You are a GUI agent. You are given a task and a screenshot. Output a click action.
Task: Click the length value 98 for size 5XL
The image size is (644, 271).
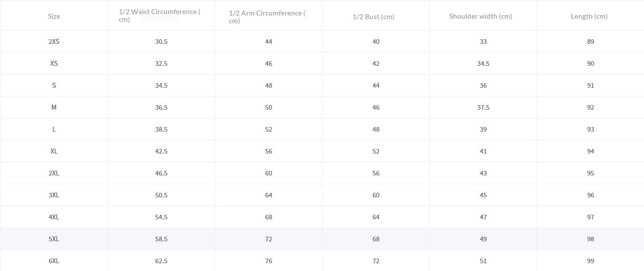(591, 239)
